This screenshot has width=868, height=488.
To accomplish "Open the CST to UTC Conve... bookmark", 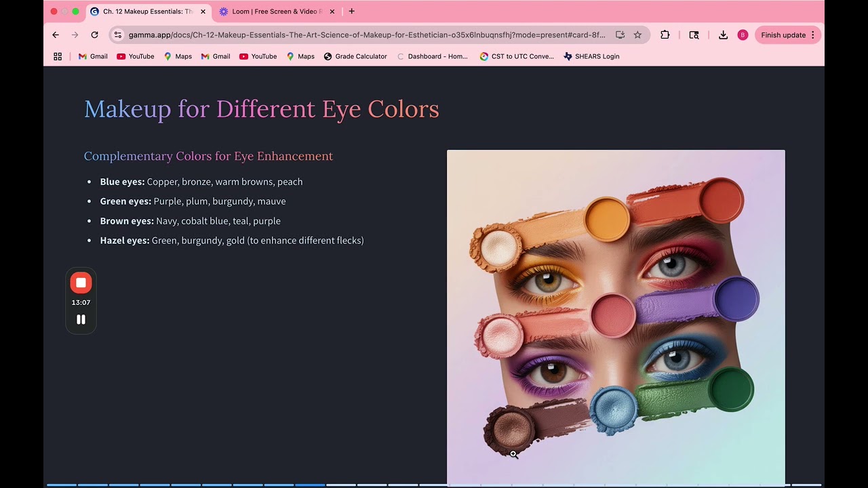I will [x=517, y=56].
